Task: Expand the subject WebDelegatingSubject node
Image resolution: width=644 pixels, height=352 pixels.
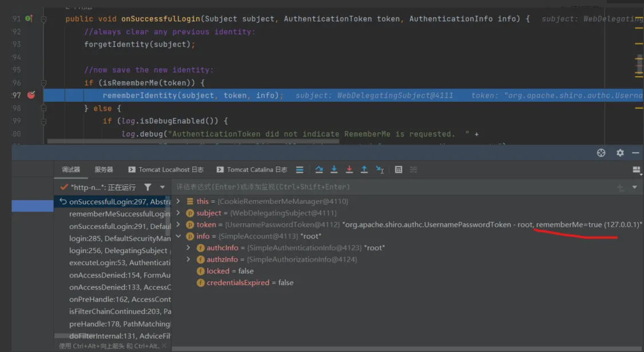Action: point(178,213)
